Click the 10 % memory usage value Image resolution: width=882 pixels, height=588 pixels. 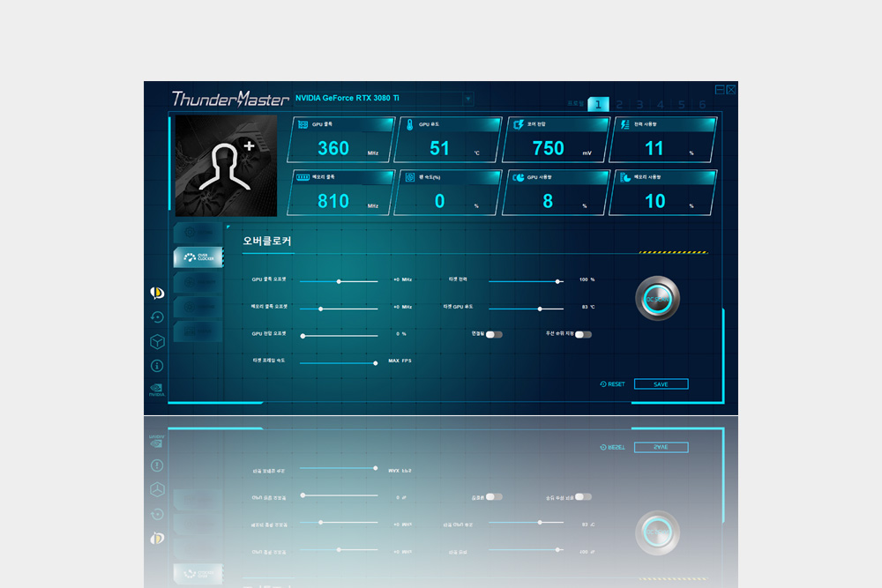click(x=654, y=201)
